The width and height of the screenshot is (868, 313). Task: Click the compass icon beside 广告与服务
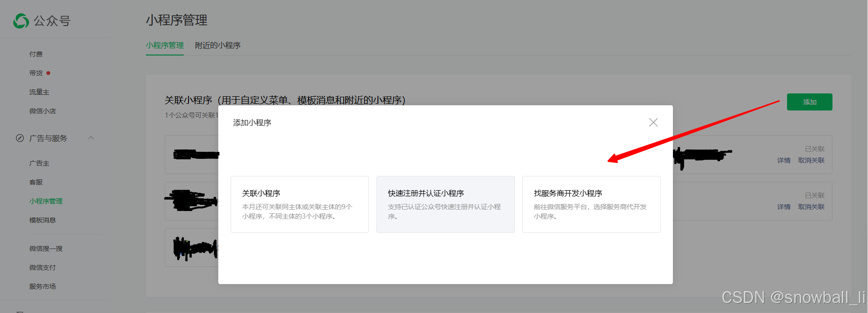pos(19,138)
